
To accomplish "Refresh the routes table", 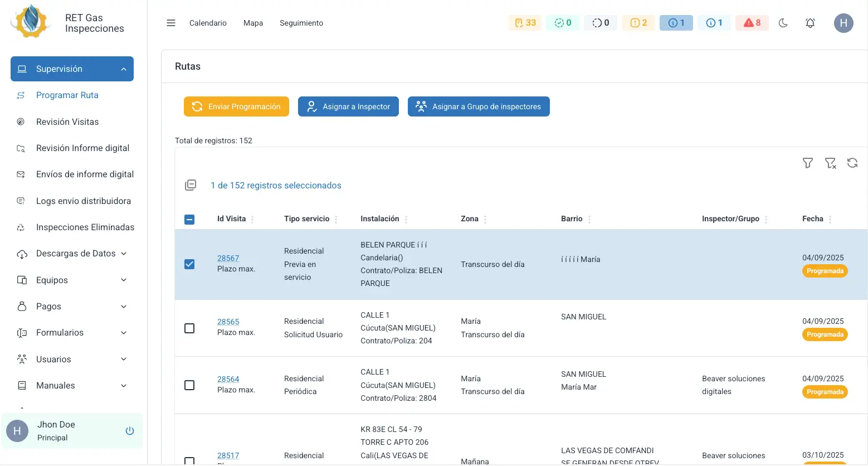I will pyautogui.click(x=852, y=163).
